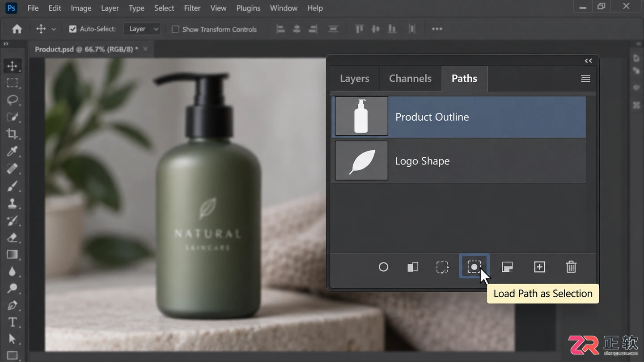Viewport: 644px width, 362px height.
Task: Go to the Home screen icon
Action: click(x=17, y=29)
